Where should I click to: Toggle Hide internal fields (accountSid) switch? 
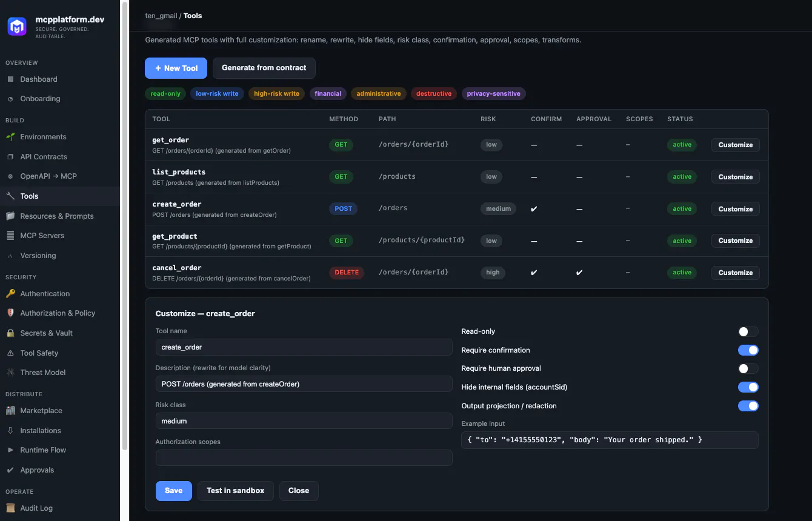pos(748,387)
